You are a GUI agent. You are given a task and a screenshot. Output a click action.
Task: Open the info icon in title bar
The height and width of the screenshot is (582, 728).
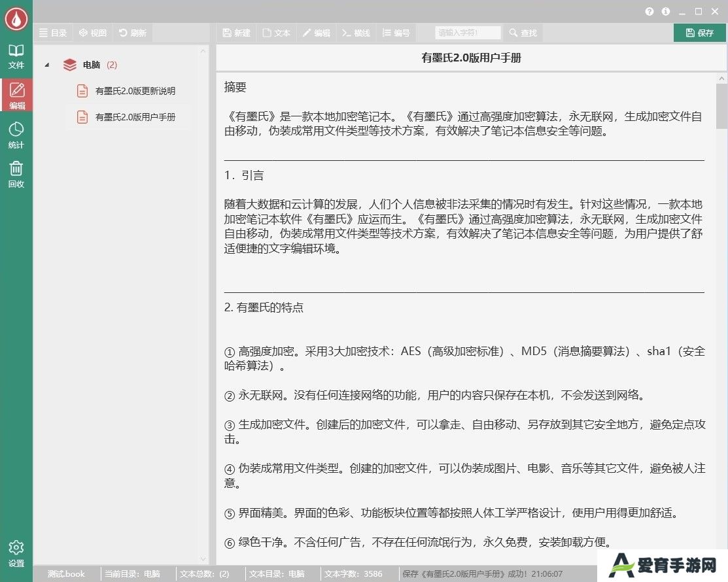coord(666,12)
